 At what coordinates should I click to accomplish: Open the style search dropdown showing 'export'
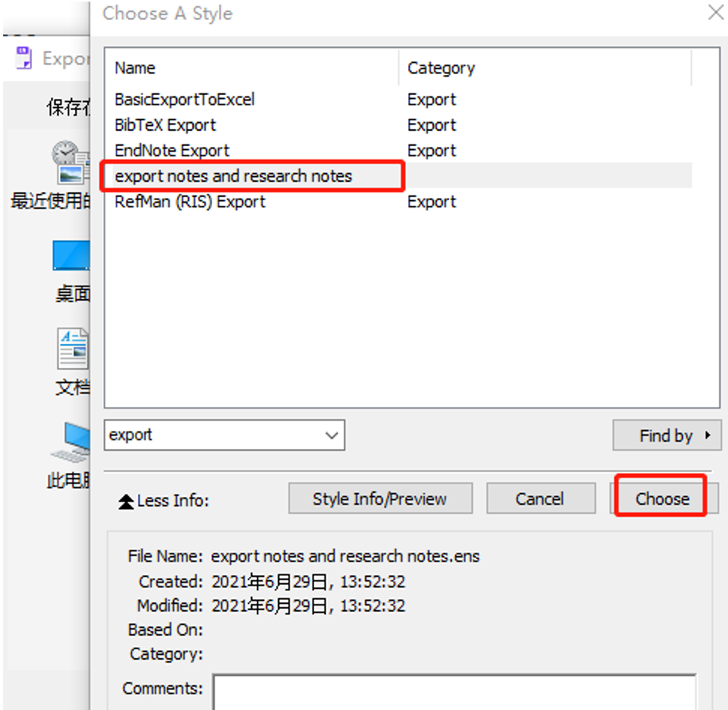(x=333, y=435)
